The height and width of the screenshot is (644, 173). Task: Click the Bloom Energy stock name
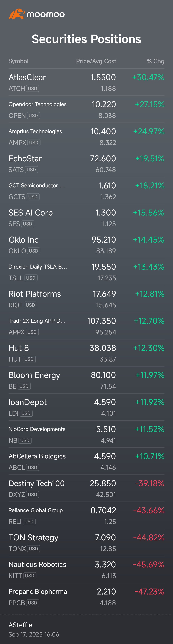[x=34, y=375]
